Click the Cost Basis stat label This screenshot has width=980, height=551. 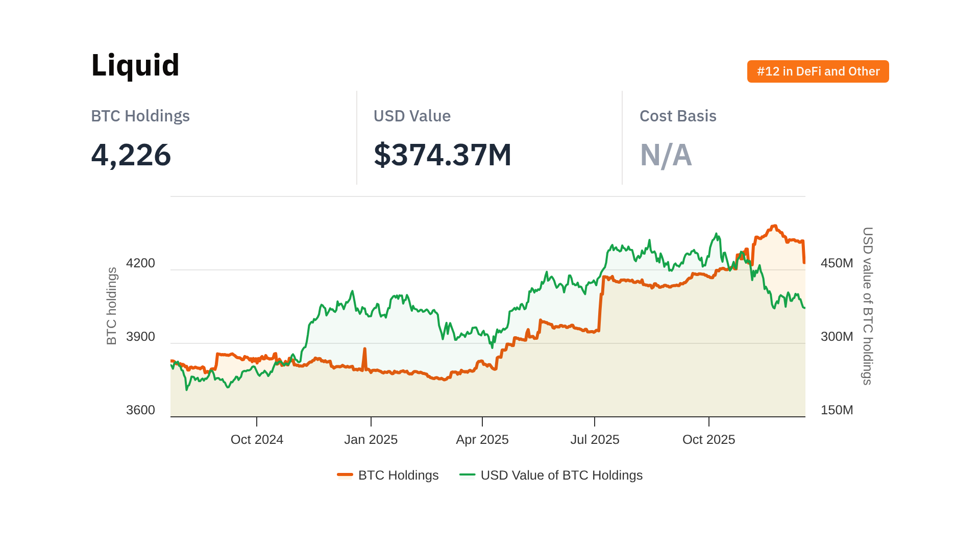click(x=678, y=116)
